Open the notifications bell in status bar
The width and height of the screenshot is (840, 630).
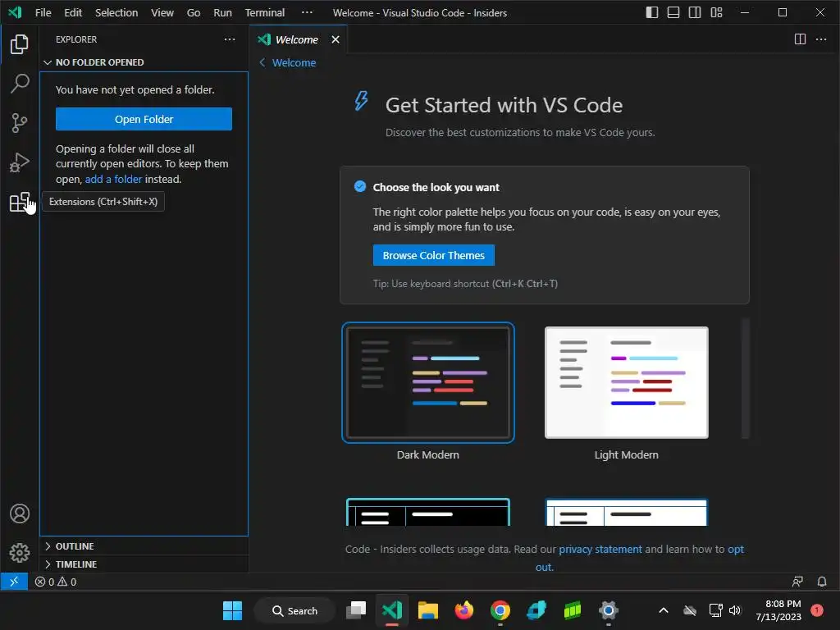pyautogui.click(x=822, y=582)
